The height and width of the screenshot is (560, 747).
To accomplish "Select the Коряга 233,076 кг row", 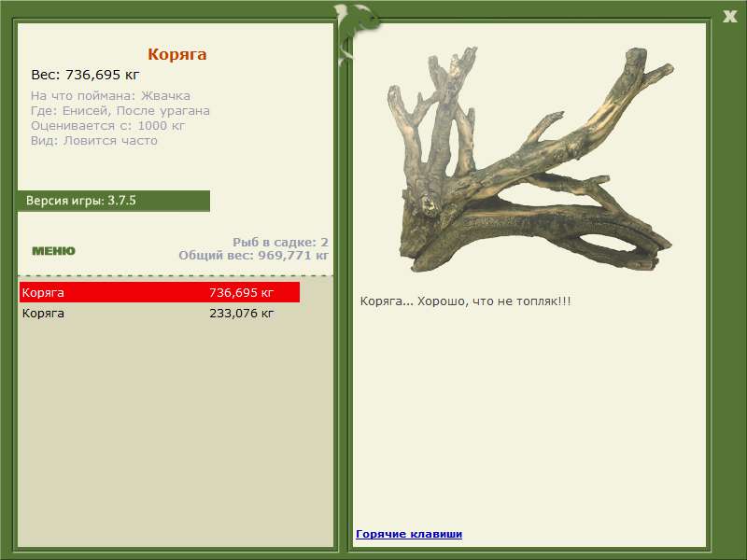I will pos(160,314).
